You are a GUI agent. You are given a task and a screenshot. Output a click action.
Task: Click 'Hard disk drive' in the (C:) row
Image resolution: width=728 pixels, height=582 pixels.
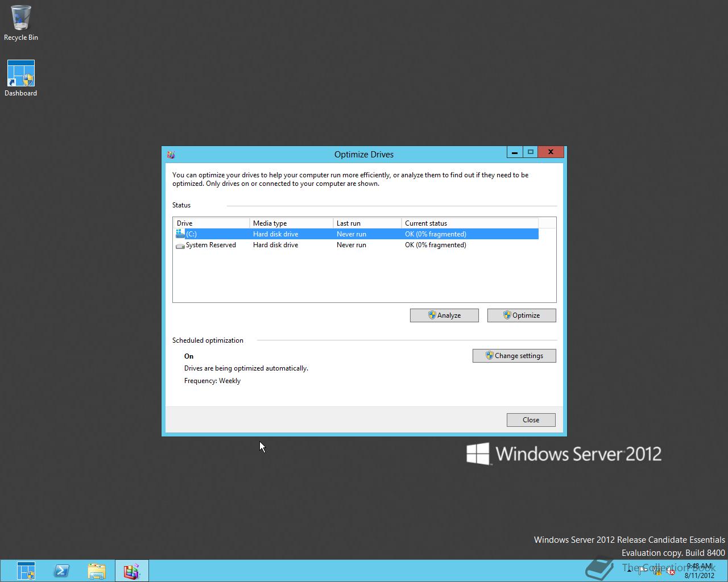pyautogui.click(x=275, y=234)
